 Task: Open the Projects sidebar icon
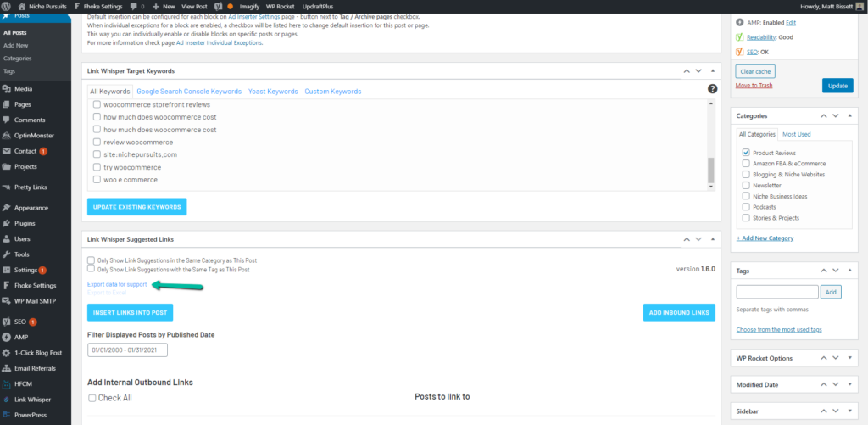tap(7, 166)
